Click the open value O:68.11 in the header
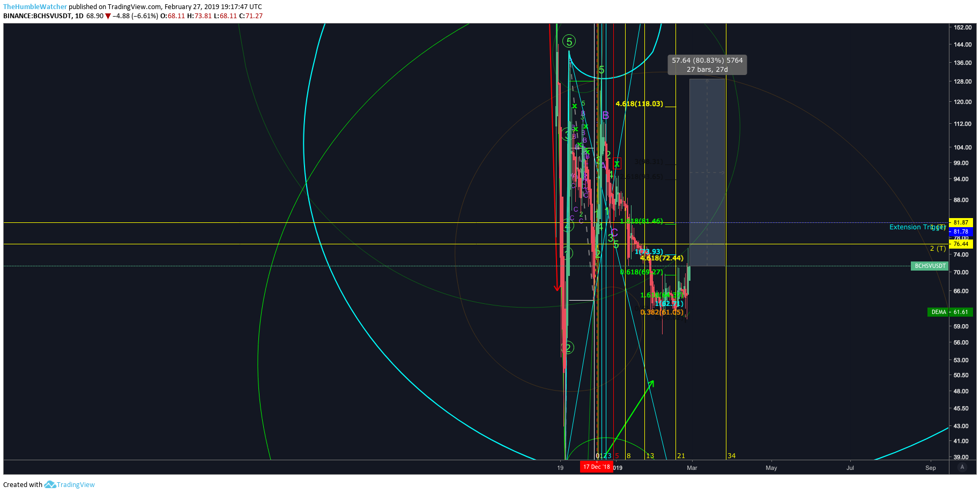This screenshot has height=494, width=980. pos(173,16)
